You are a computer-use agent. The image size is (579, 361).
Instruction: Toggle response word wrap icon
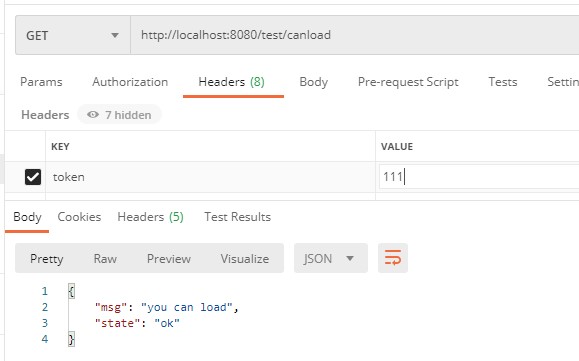(x=393, y=258)
